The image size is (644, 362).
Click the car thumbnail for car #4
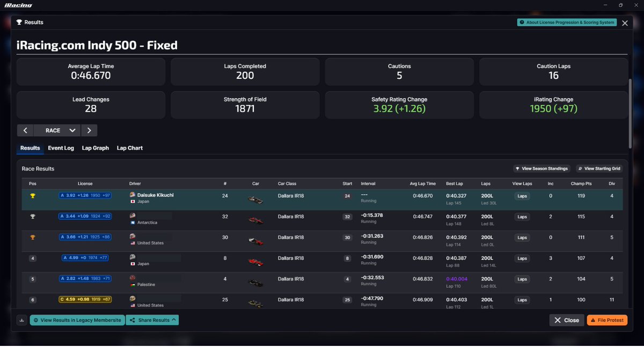tap(255, 282)
